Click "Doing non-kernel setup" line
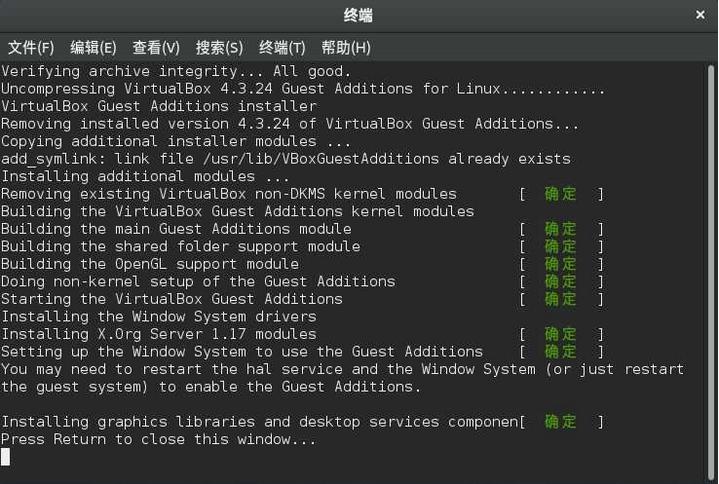The height and width of the screenshot is (484, 719). pyautogui.click(x=198, y=281)
